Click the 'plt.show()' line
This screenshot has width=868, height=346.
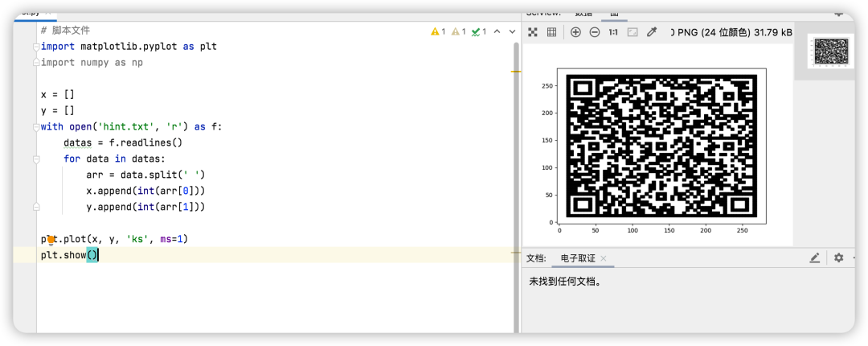[x=69, y=256]
